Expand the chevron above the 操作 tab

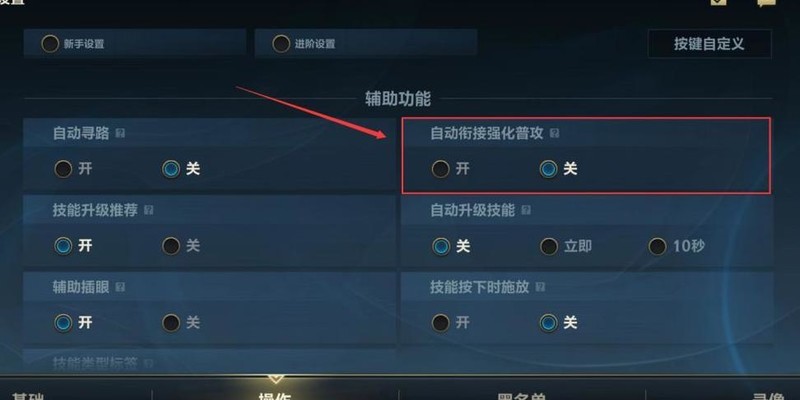(276, 379)
